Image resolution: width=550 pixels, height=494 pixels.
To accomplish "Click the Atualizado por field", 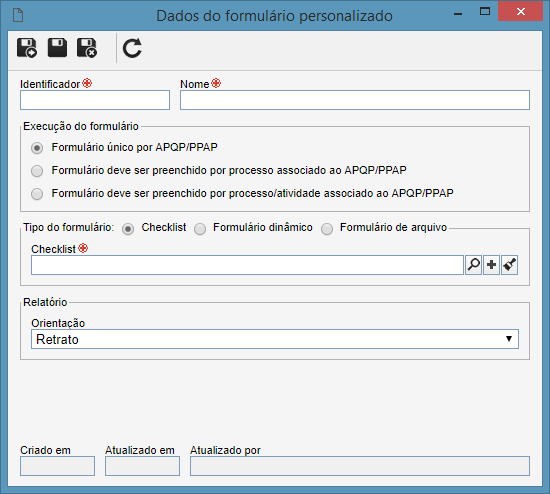I will coord(360,466).
